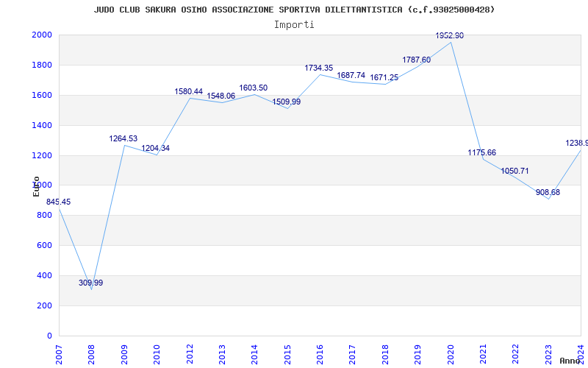This screenshot has width=588, height=368.
Task: Select the 1734.35 value label
Action: [x=319, y=68]
